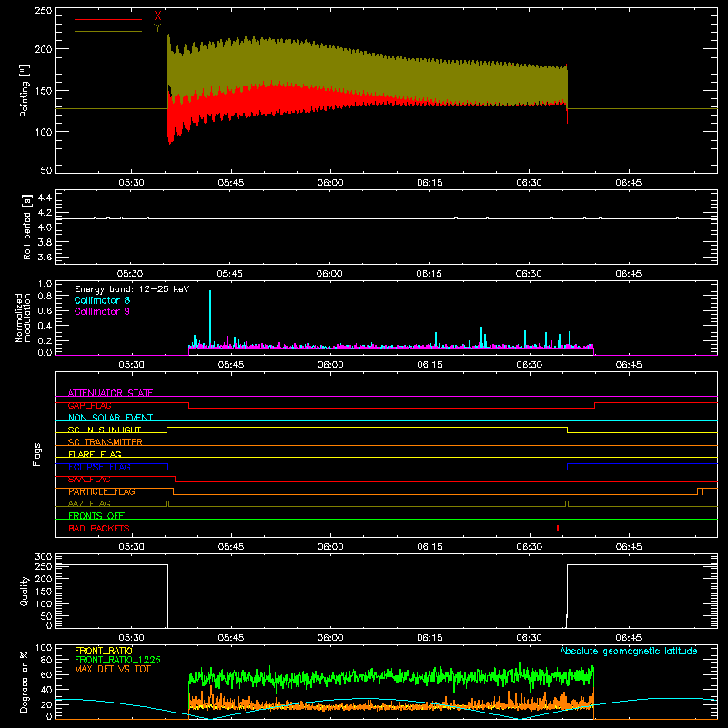The image size is (728, 728).
Task: Click the 06:45 time label under Quality plot
Action: coord(629,638)
